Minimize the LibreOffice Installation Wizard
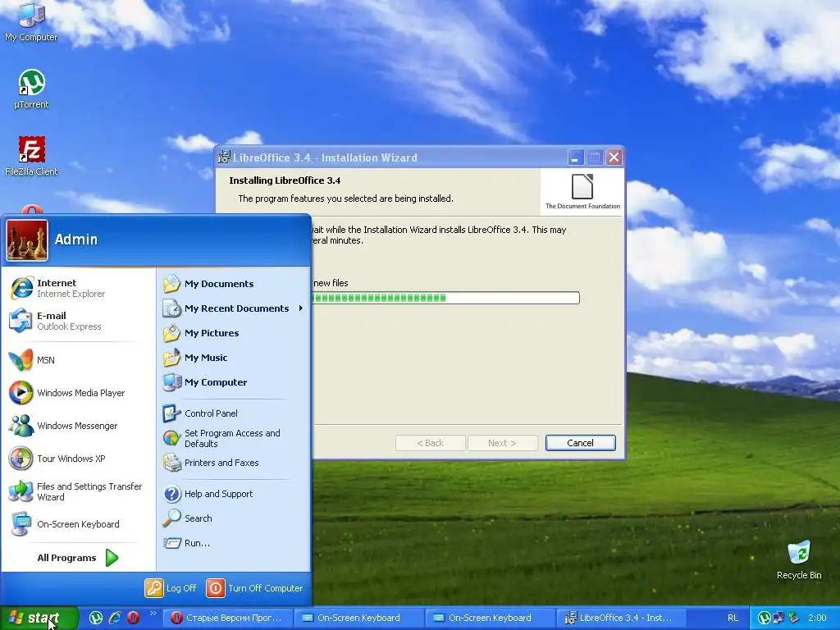 click(x=575, y=157)
